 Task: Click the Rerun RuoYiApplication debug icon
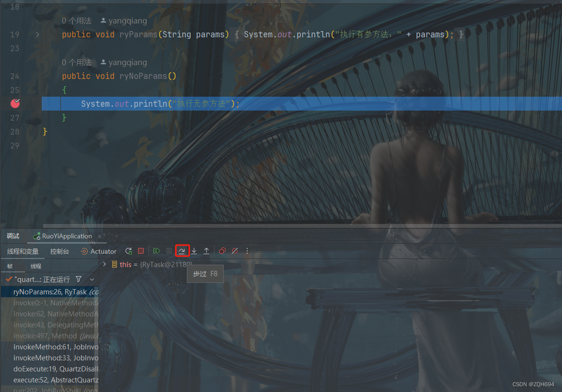129,251
